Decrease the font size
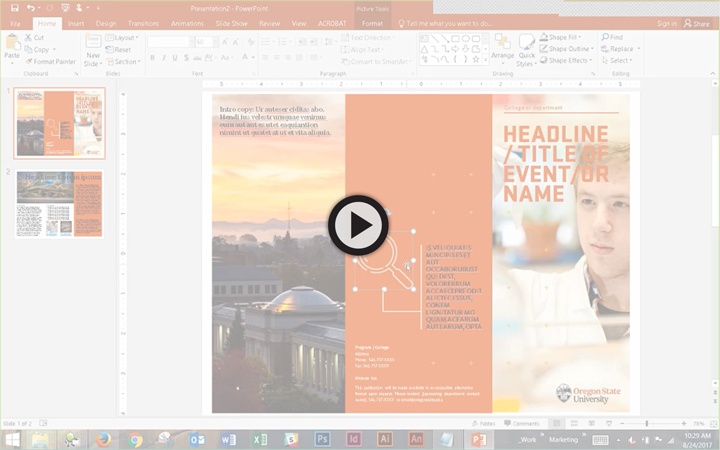Screen dimensions: 720x450 click(x=236, y=42)
